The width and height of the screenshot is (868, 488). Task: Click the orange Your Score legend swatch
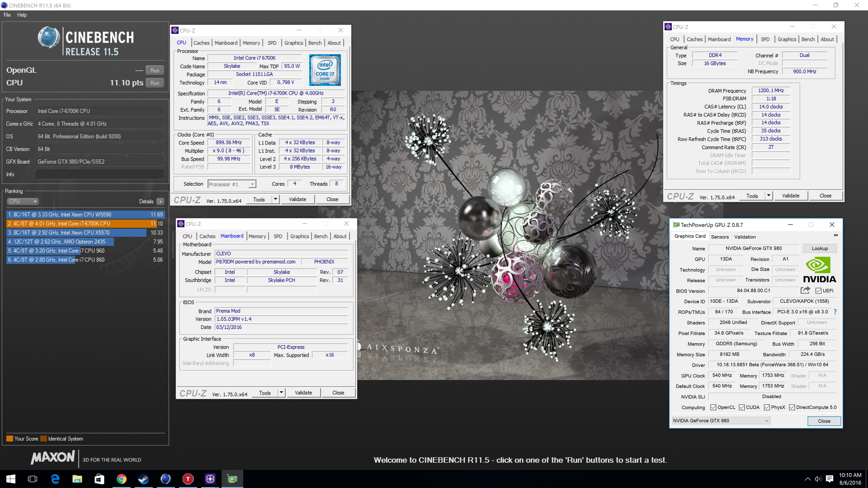click(x=9, y=439)
